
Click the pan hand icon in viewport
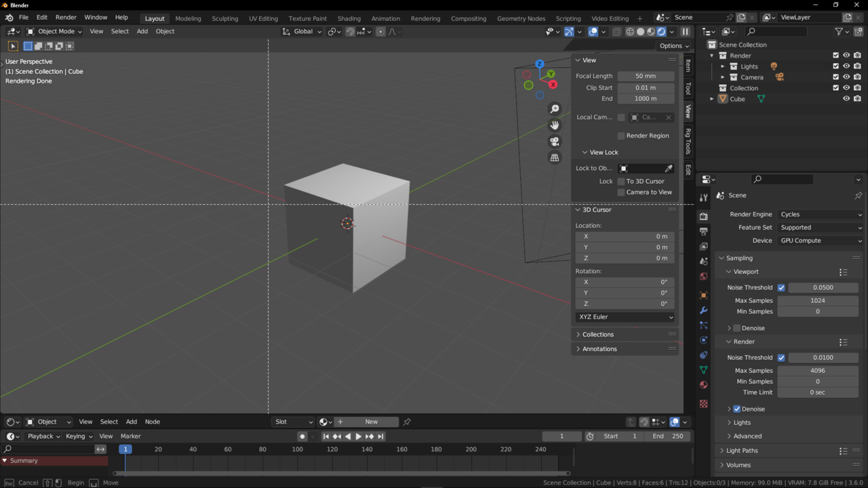pos(555,125)
